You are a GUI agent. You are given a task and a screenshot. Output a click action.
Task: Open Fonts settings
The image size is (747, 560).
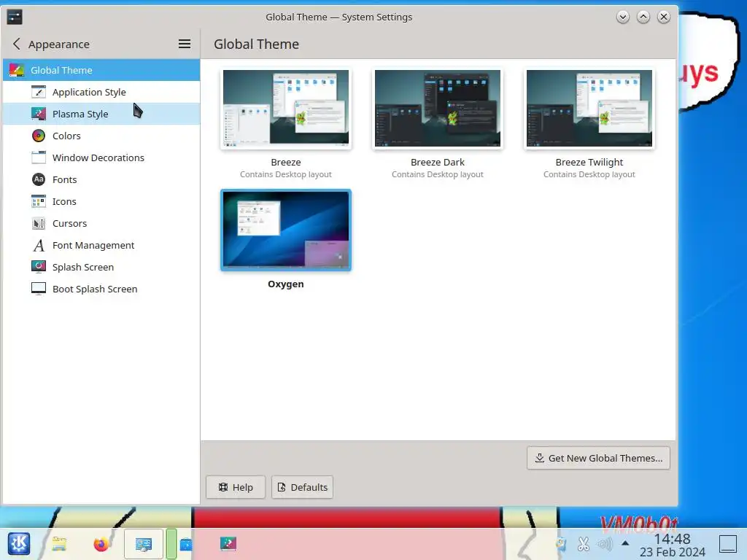101,179
